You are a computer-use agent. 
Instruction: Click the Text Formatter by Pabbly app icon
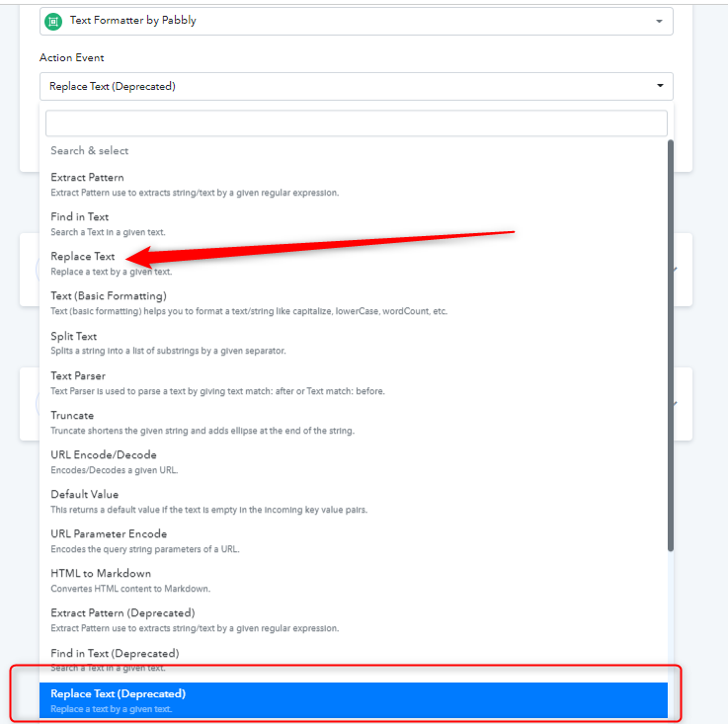point(53,21)
